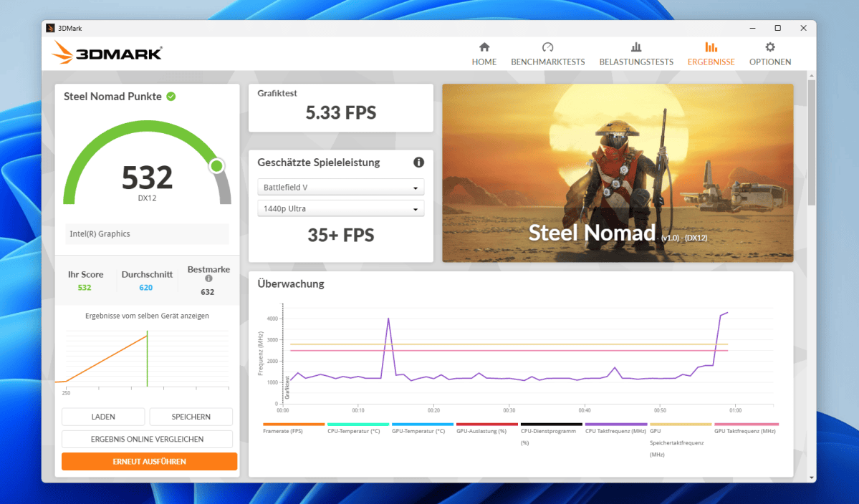This screenshot has width=859, height=504.
Task: Click the Grafiktest marker in monitoring chart
Action: coord(287,387)
